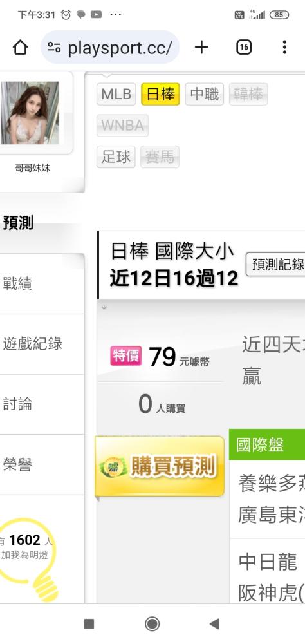Screen dimensions: 305x644
Task: Open a new tab with plus icon
Action: coord(201,48)
